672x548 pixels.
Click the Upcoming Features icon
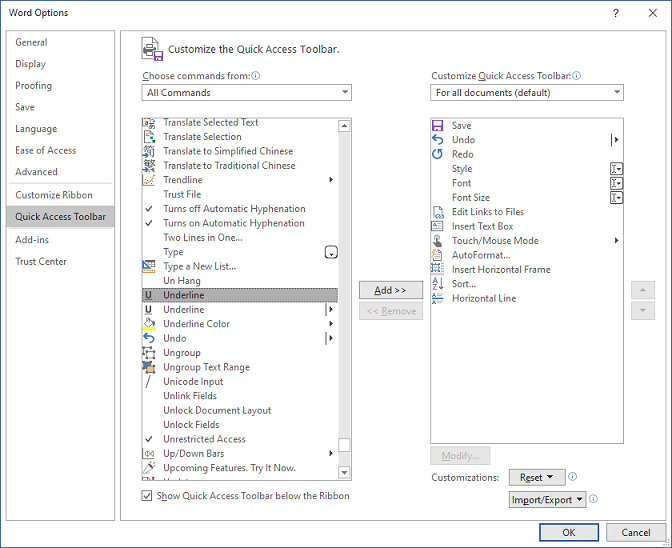149,468
